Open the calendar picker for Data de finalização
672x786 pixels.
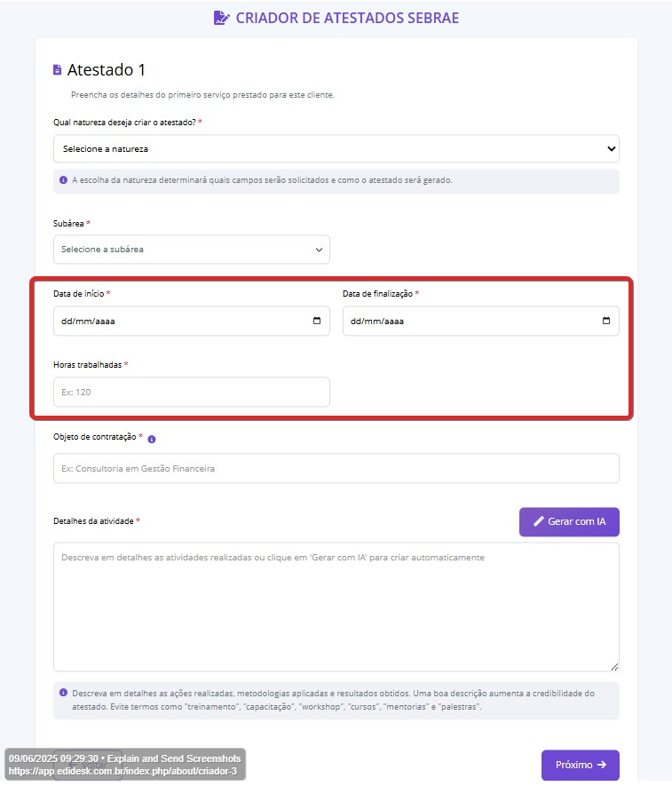606,322
